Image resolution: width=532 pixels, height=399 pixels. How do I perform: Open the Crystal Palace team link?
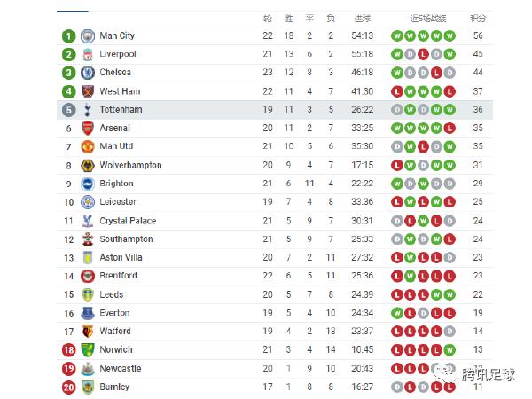point(128,221)
